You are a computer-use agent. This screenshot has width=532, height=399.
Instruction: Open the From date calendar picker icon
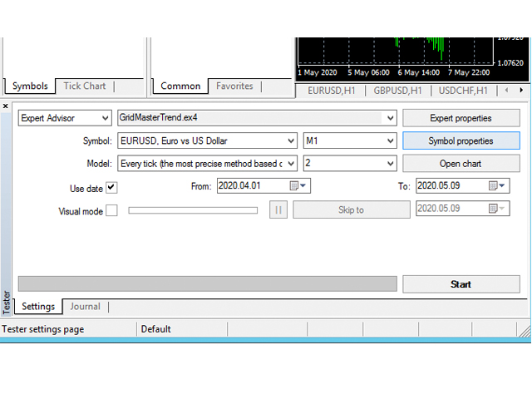[x=298, y=185]
